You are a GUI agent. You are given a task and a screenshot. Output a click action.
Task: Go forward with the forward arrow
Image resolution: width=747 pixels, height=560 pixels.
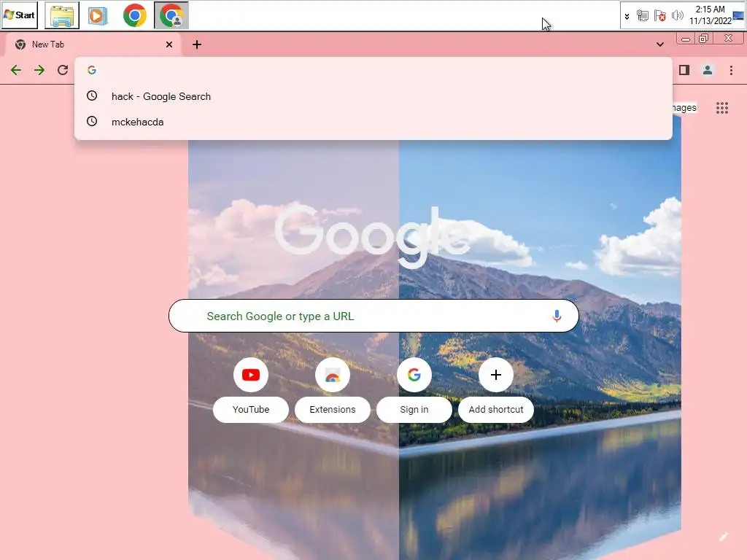(39, 71)
